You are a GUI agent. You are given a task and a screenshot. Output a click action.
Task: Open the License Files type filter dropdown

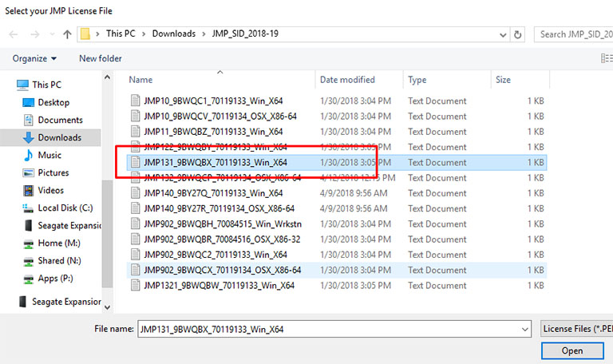point(577,329)
